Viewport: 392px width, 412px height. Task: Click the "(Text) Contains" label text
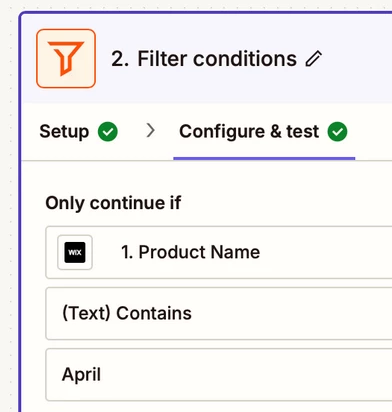(127, 313)
